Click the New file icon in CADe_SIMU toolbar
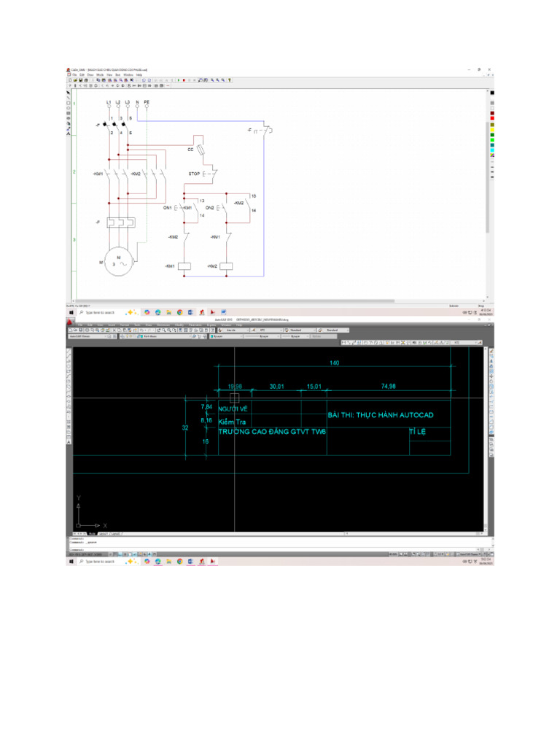 (x=70, y=80)
